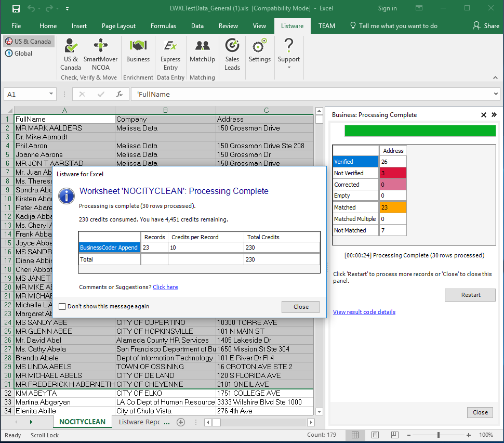
Task: Tick 'Don't show this message again'
Action: tap(62, 307)
